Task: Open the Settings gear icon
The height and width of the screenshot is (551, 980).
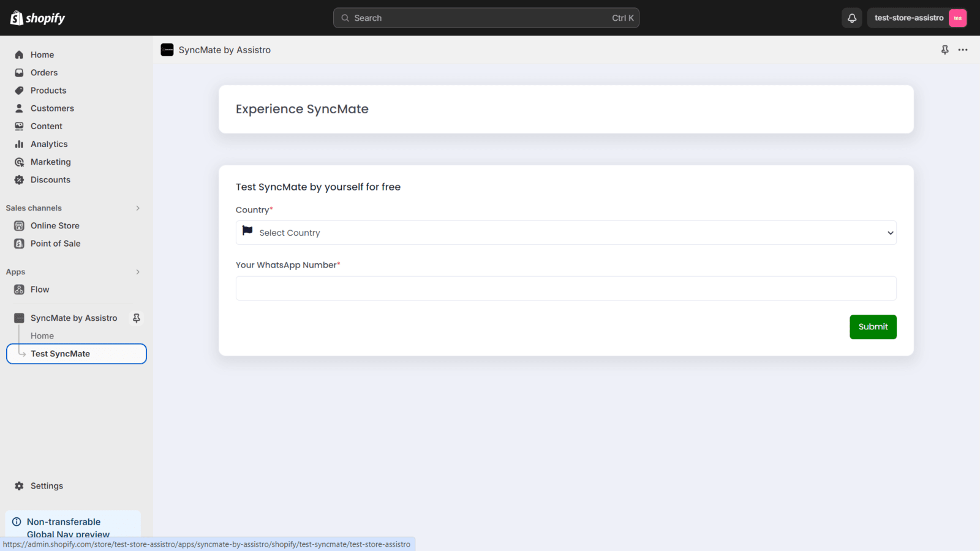Action: coord(19,486)
